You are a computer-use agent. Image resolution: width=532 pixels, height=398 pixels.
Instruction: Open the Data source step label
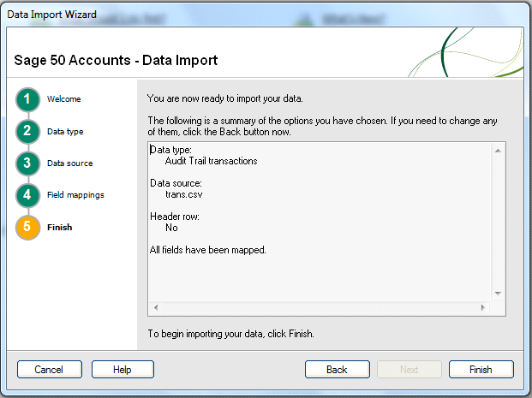coord(70,163)
